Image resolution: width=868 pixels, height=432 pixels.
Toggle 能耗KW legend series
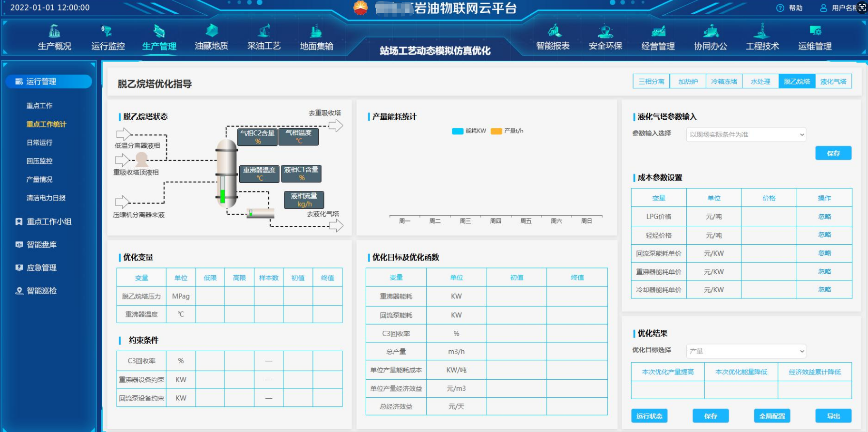coord(468,131)
